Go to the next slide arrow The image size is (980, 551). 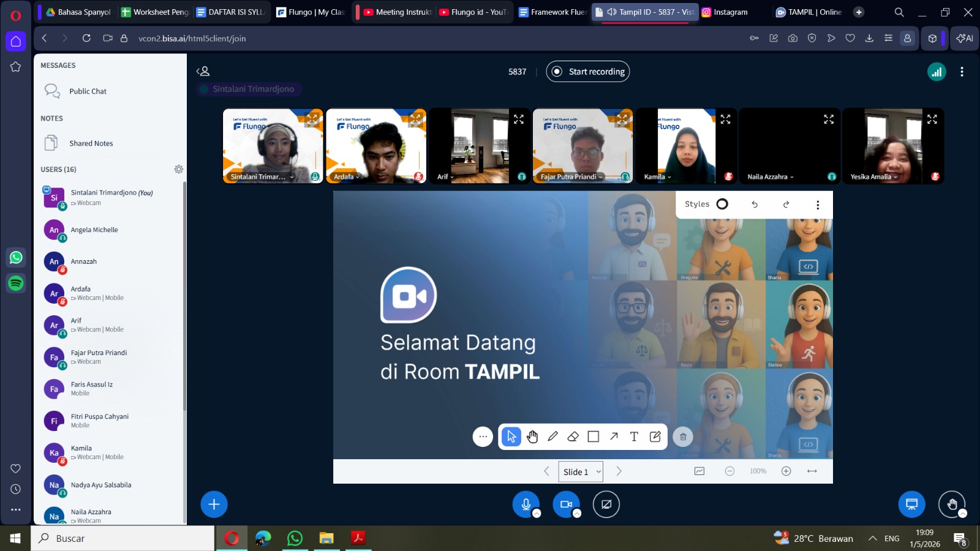[x=619, y=471]
